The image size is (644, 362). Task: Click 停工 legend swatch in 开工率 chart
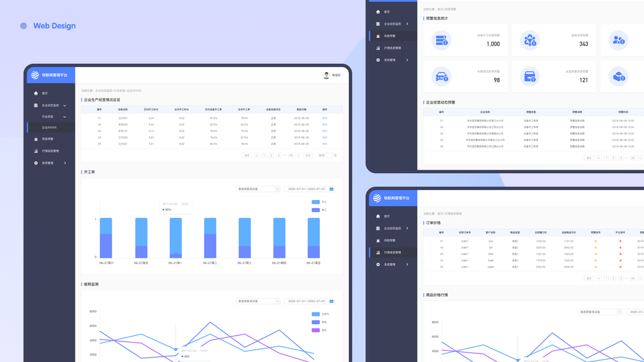(x=316, y=210)
